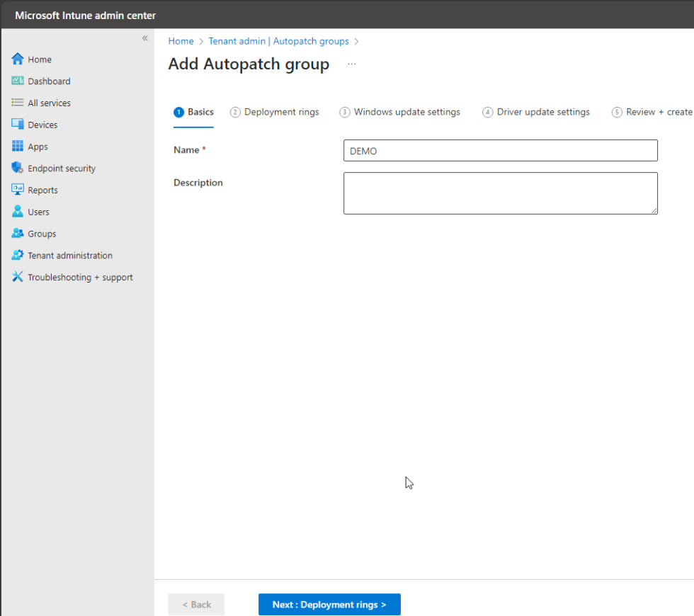Select Dashboard from the navigation pane
Viewport: 694px width, 616px height.
(x=48, y=81)
